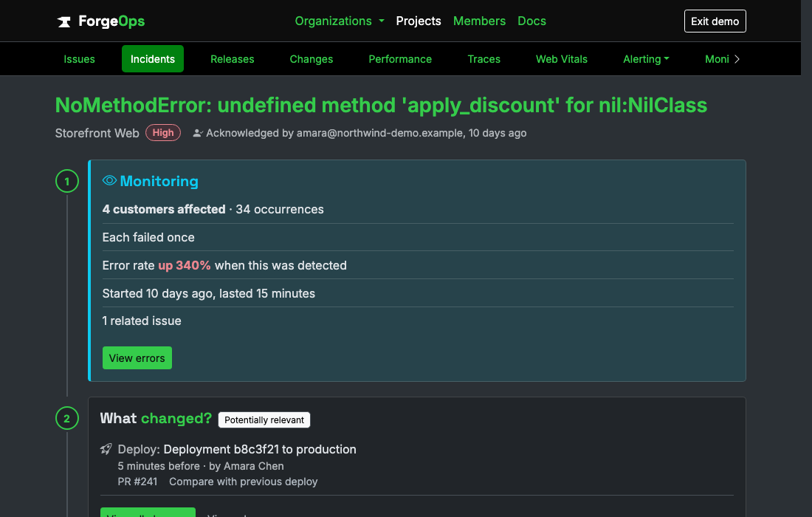
Task: Switch to the Changes tab
Action: 312,59
